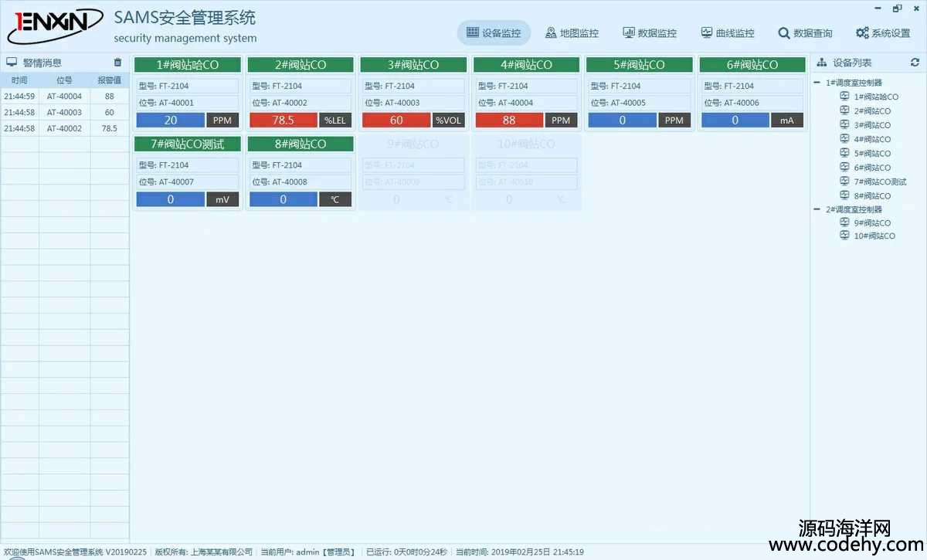Screen dimensions: 927x560
Task: Select 1#调度室控制器 in device tree
Action: coord(854,83)
